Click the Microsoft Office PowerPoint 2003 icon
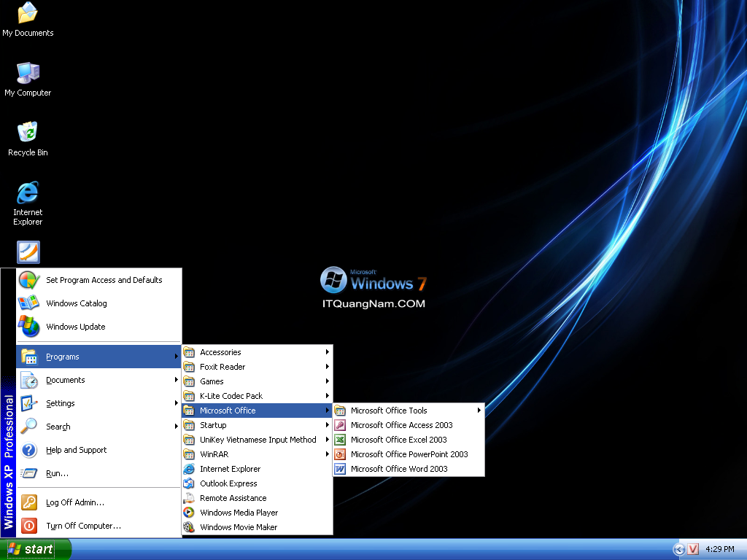747x560 pixels. (340, 454)
